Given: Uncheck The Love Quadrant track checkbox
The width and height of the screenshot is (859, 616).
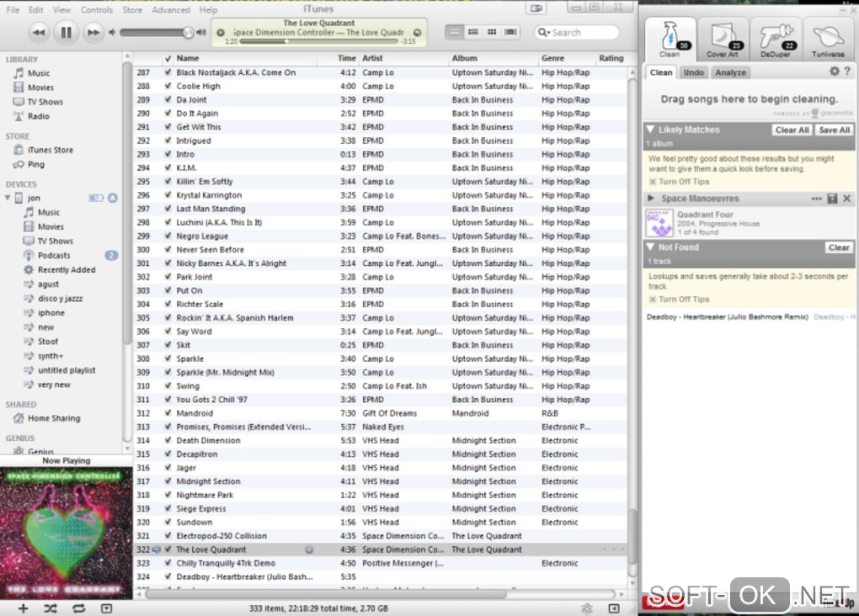Looking at the screenshot, I should pyautogui.click(x=168, y=550).
